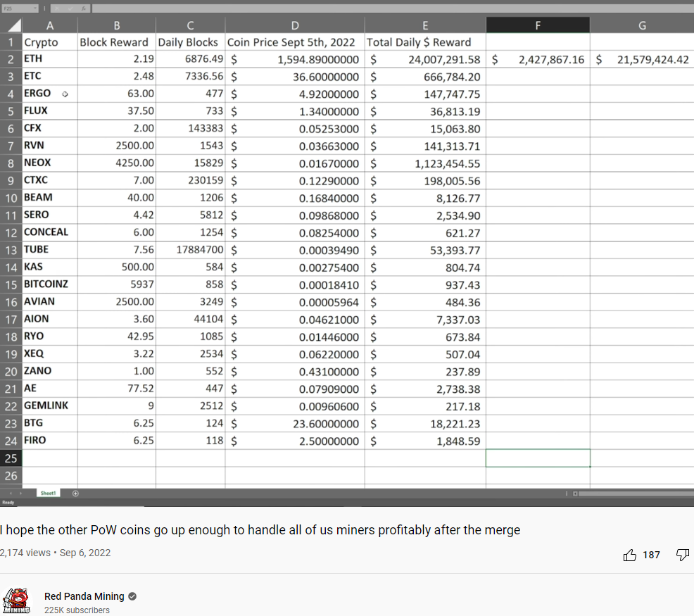Select the CFX cell
The image size is (694, 616).
coord(50,128)
